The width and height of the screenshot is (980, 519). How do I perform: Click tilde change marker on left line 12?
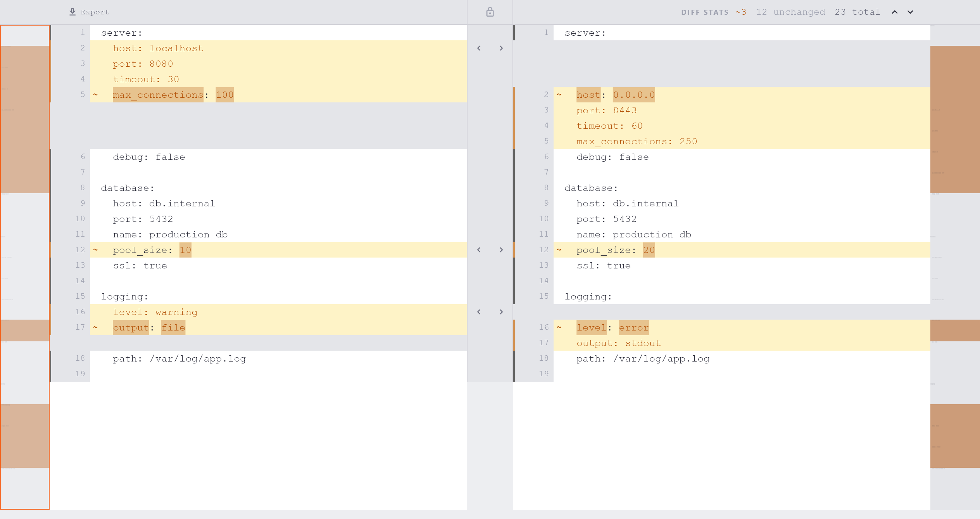(95, 250)
